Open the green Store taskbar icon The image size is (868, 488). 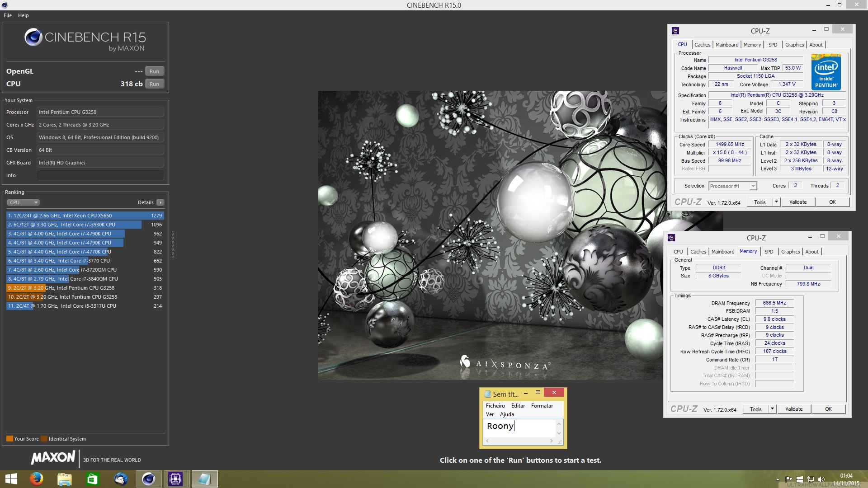(92, 479)
